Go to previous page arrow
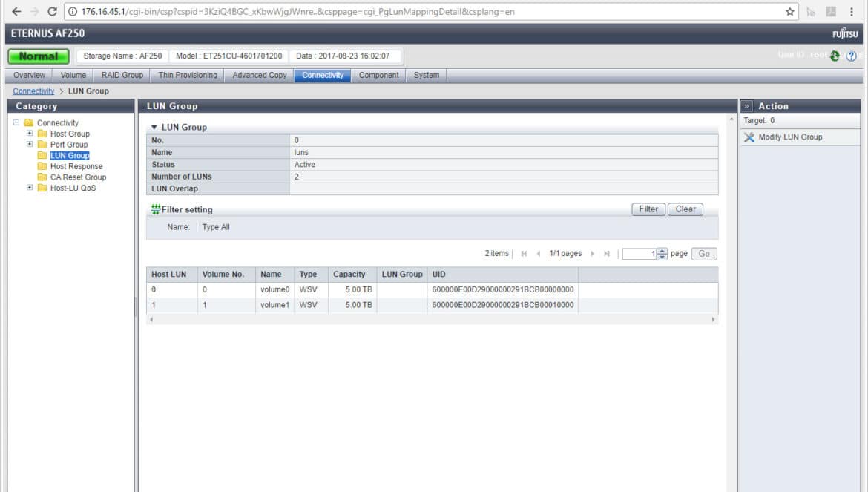This screenshot has width=868, height=492. pos(539,254)
